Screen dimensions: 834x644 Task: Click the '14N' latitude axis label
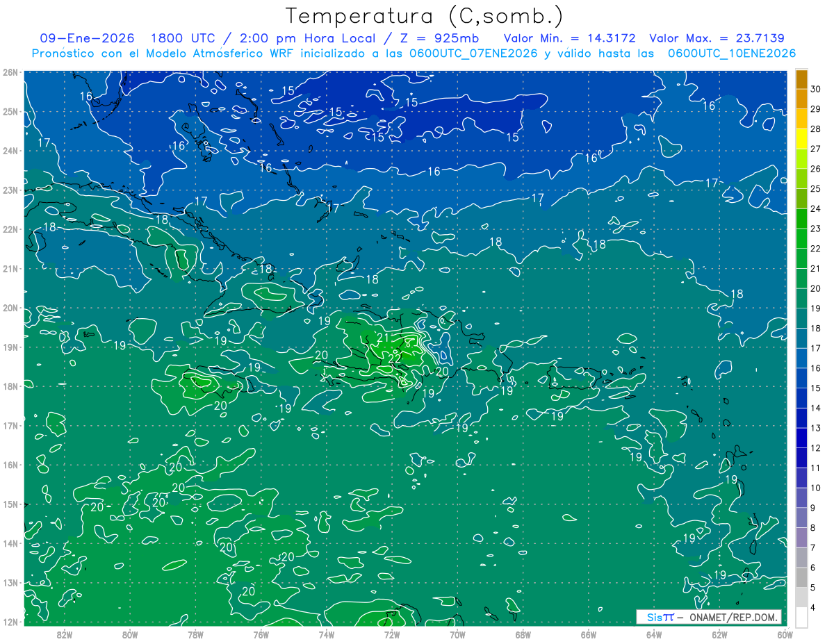pyautogui.click(x=10, y=543)
